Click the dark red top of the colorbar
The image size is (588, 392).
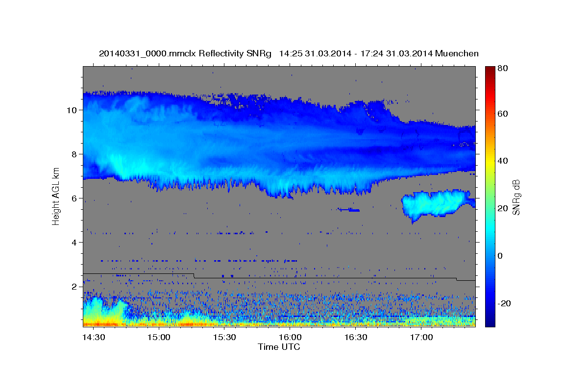tap(490, 70)
